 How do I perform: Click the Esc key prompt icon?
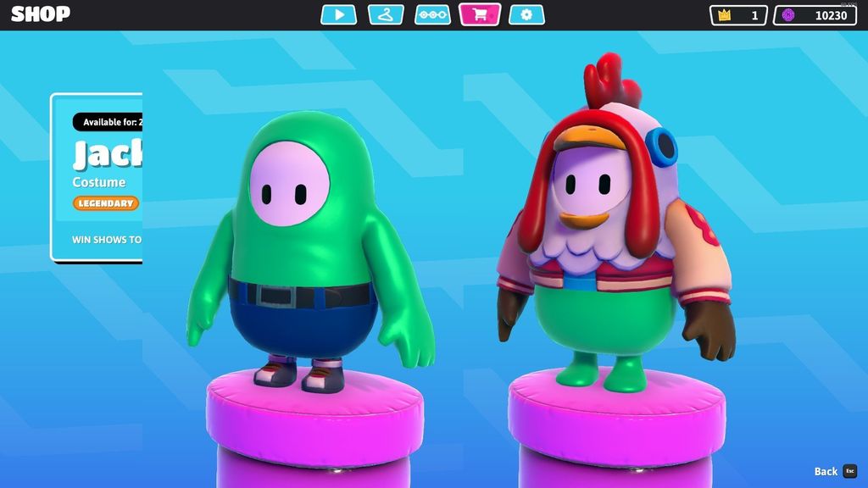click(x=849, y=471)
